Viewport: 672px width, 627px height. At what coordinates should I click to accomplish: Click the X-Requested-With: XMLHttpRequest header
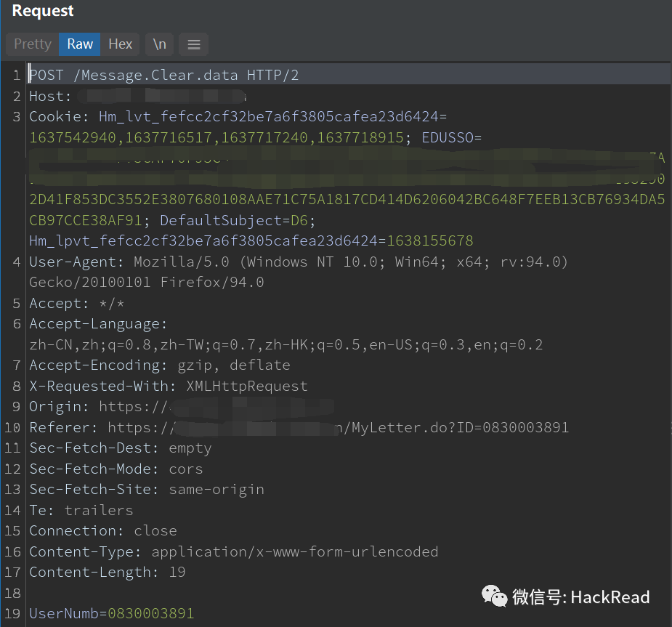tap(169, 386)
